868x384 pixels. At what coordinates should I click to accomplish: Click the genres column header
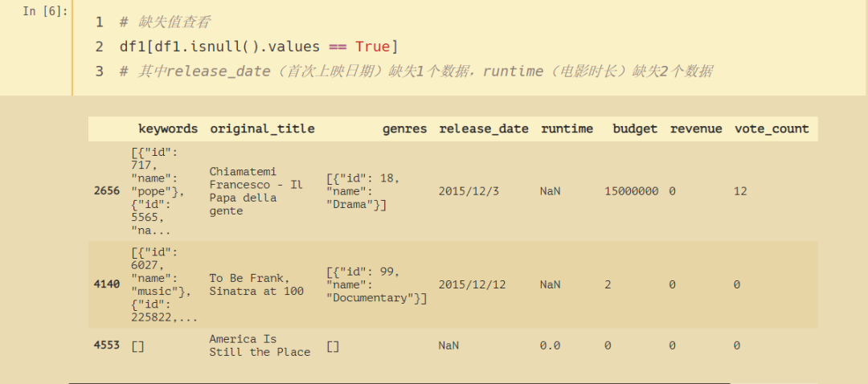[404, 129]
